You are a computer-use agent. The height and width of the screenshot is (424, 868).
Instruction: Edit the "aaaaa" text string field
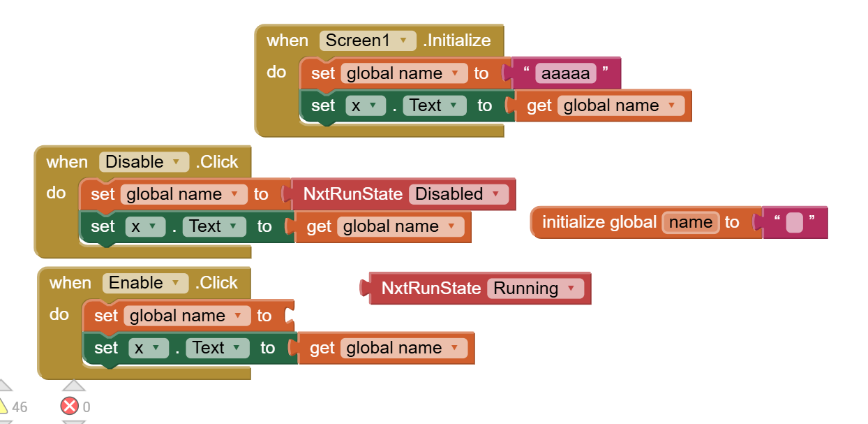(x=565, y=73)
